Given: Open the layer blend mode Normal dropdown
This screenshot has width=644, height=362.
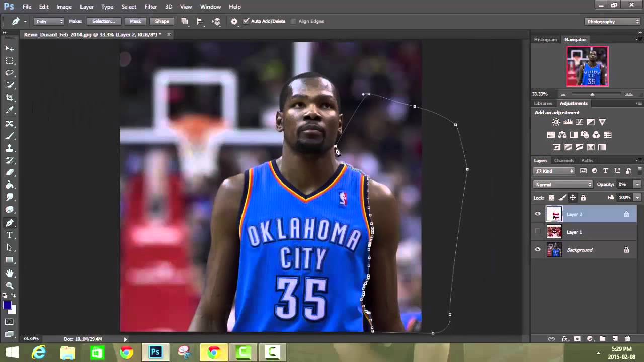Looking at the screenshot, I should pos(563,185).
